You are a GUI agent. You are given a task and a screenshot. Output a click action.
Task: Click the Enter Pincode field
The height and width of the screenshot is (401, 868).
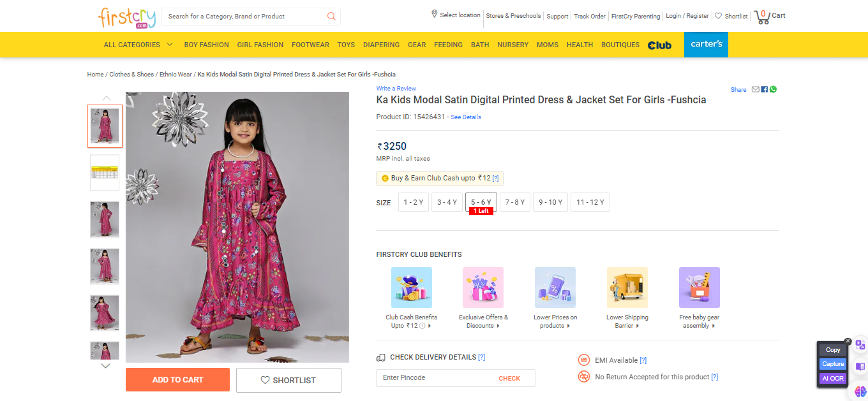[x=434, y=378]
